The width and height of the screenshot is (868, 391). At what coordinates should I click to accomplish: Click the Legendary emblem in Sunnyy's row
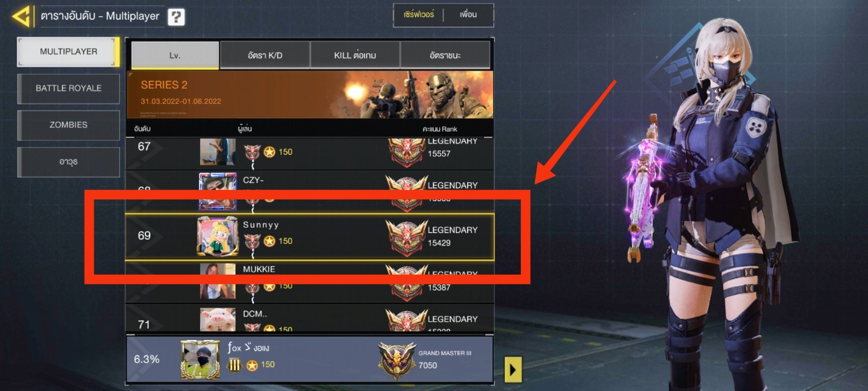[407, 236]
